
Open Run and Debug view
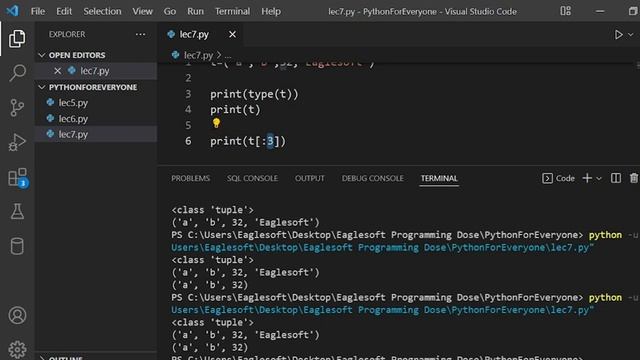pyautogui.click(x=17, y=143)
